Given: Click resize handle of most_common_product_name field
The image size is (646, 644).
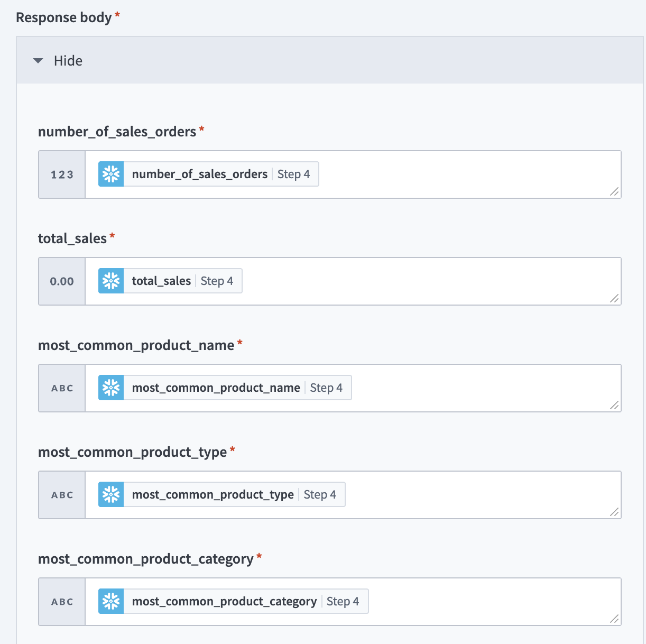Looking at the screenshot, I should [x=614, y=406].
